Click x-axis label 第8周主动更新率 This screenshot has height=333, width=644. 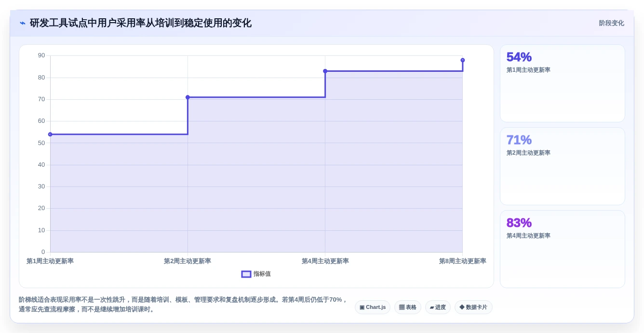[462, 261]
